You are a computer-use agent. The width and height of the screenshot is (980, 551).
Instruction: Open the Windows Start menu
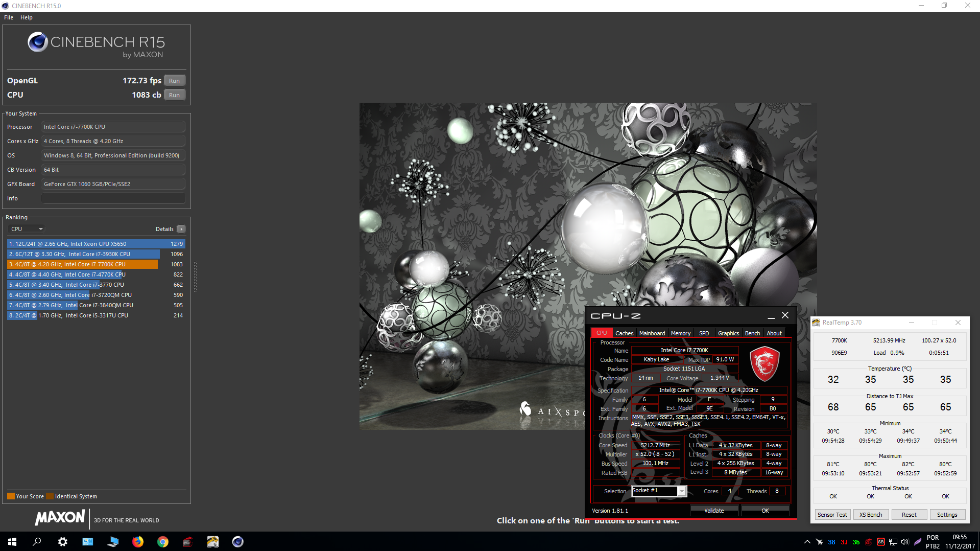tap(12, 542)
